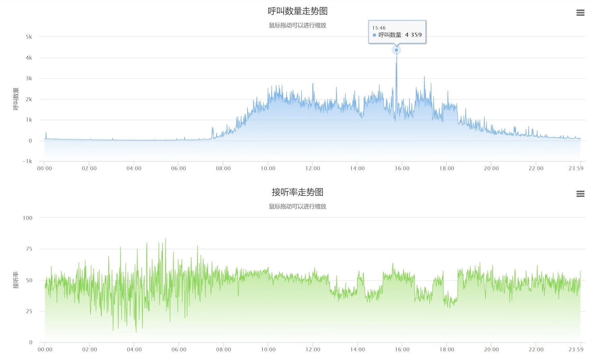Open the 接听率走势图 chart hamburger menu
Viewport: 592px width, 364px height.
(x=580, y=194)
